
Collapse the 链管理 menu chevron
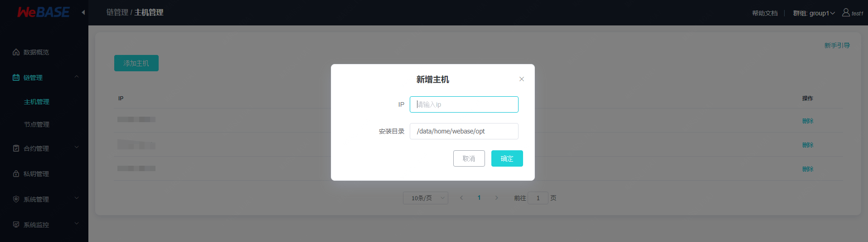coord(77,77)
